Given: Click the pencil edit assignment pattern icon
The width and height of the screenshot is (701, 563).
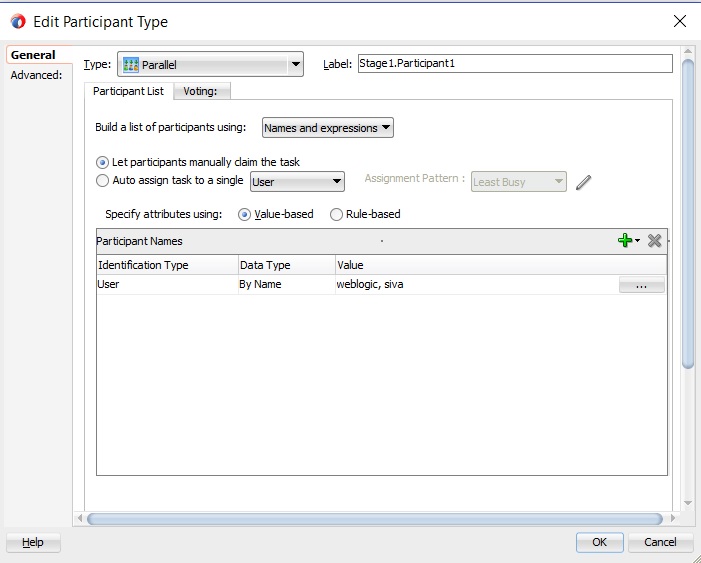Looking at the screenshot, I should [x=584, y=182].
